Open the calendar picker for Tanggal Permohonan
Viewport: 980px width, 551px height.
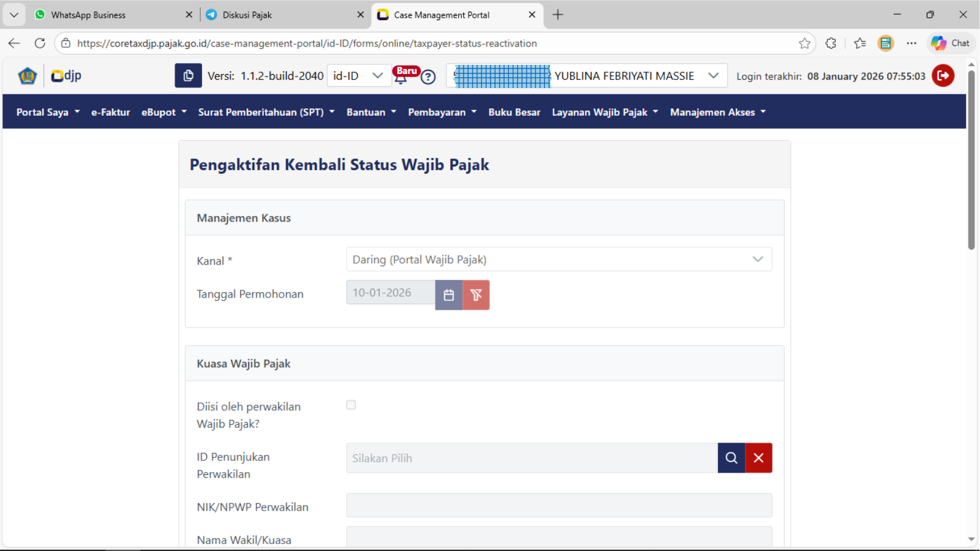[449, 295]
